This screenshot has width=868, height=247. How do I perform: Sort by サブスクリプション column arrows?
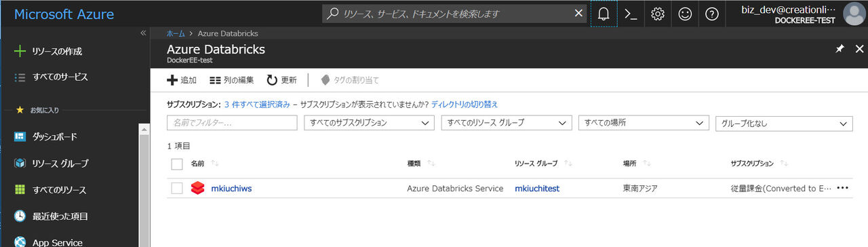785,164
